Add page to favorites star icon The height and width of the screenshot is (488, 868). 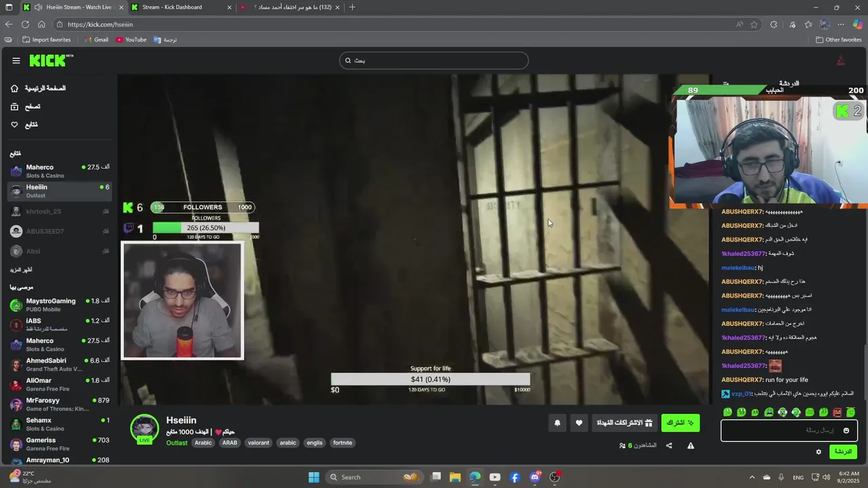tap(754, 24)
